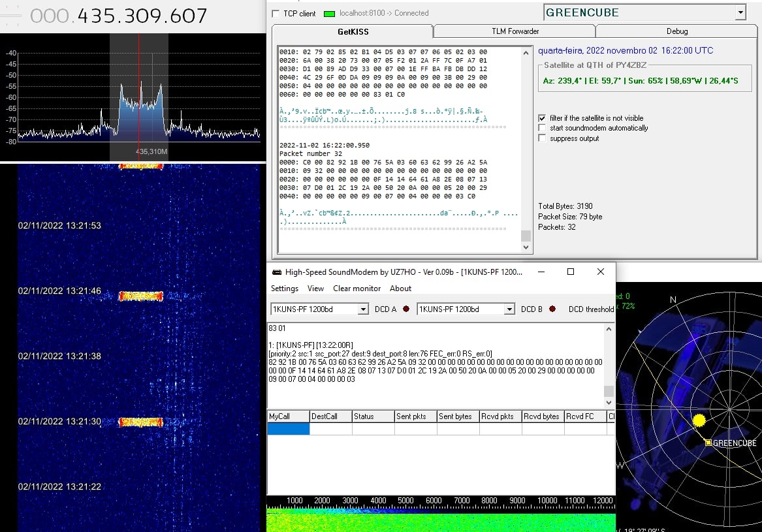Click the SoundModem title bar icon

277,272
